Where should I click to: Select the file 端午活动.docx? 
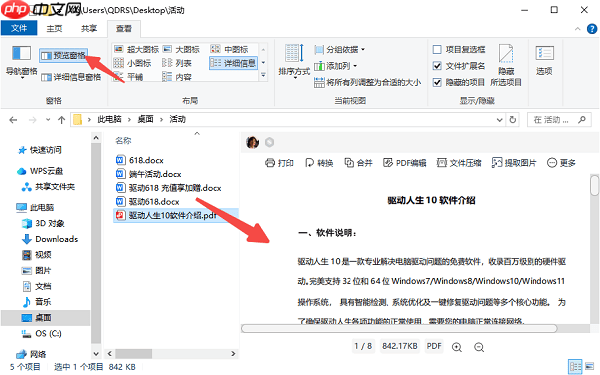pos(149,174)
